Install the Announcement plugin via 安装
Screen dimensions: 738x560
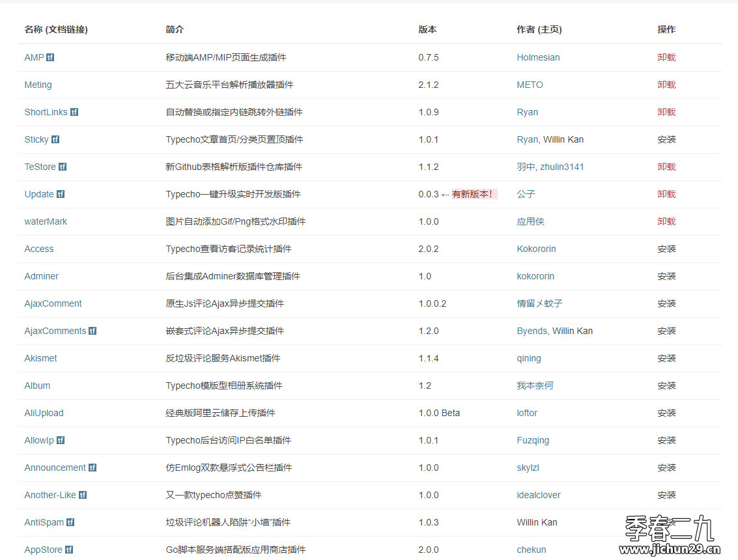[x=666, y=468]
